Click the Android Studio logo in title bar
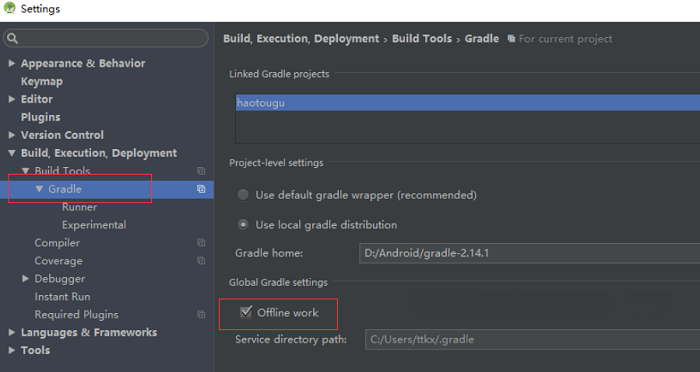The width and height of the screenshot is (700, 372). (9, 8)
